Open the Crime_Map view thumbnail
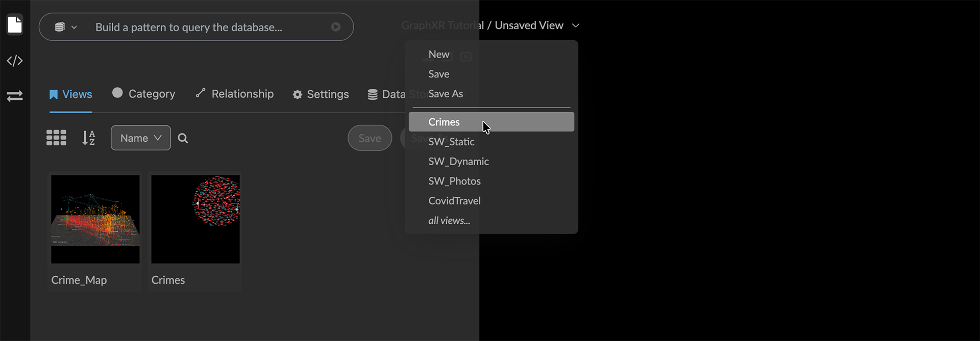980x341 pixels. point(95,219)
